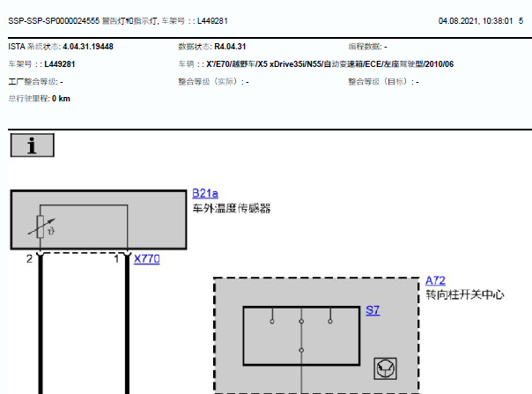Select ISTA version '4.04.31.19448'
532x394 pixels.
pyautogui.click(x=88, y=47)
